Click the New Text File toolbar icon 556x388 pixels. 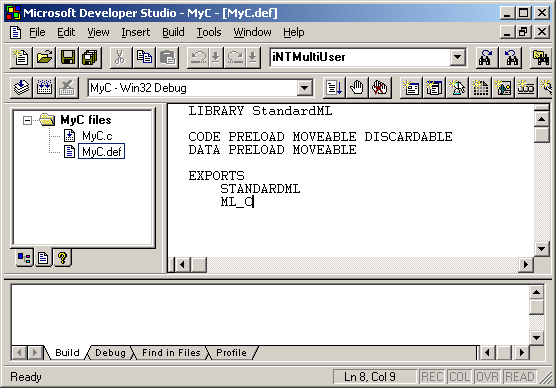coord(21,57)
